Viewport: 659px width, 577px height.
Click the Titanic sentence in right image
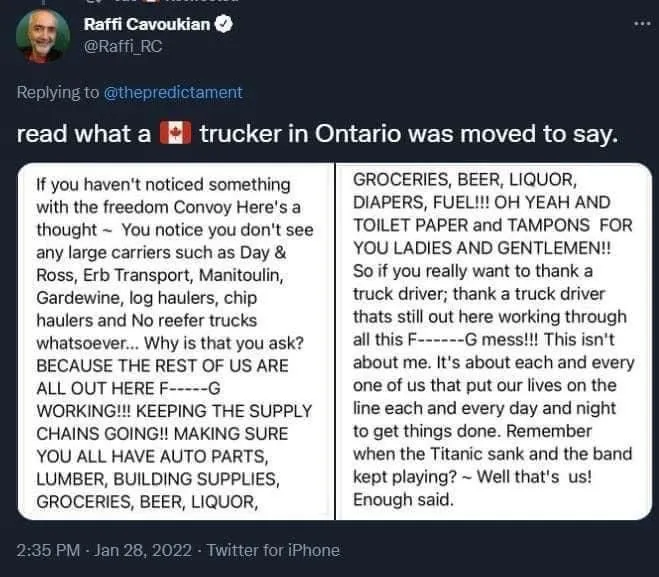point(492,454)
